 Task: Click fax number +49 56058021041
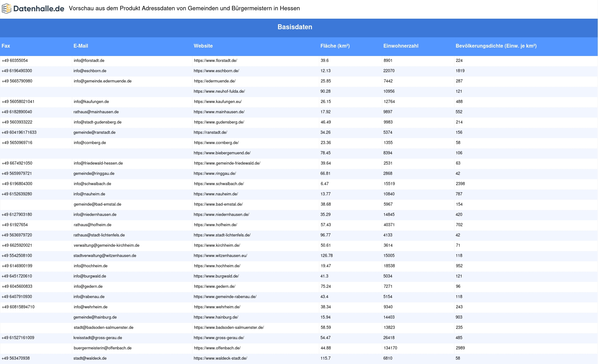[x=18, y=102]
